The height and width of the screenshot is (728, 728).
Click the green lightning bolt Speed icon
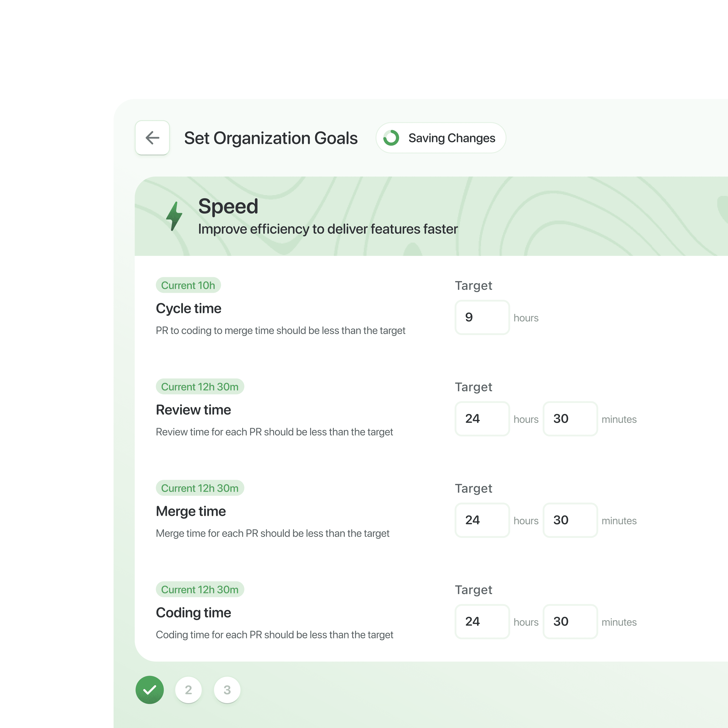(x=174, y=216)
